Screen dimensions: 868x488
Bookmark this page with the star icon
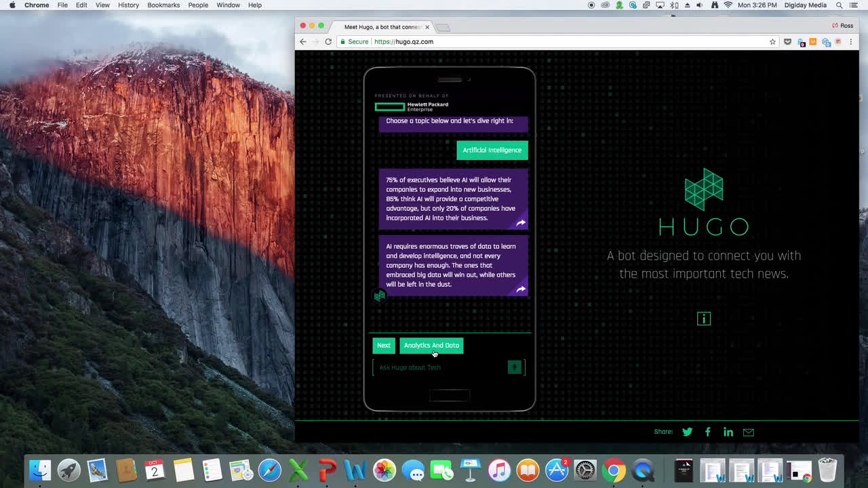point(772,41)
